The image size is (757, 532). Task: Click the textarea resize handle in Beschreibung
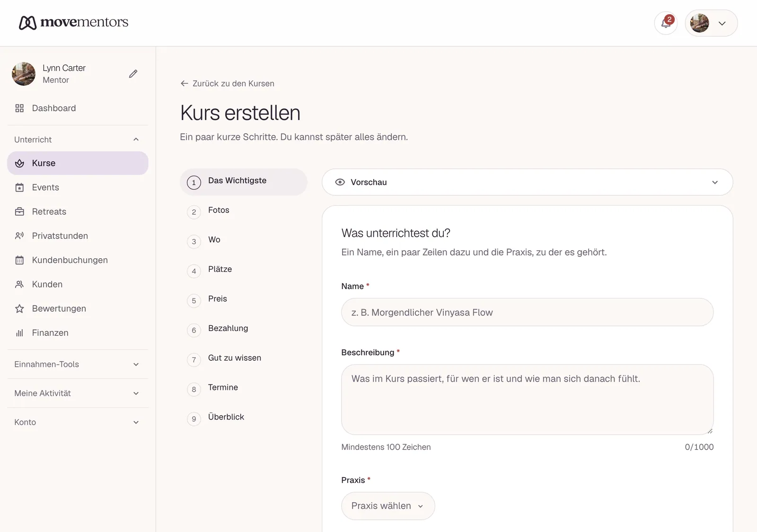710,431
